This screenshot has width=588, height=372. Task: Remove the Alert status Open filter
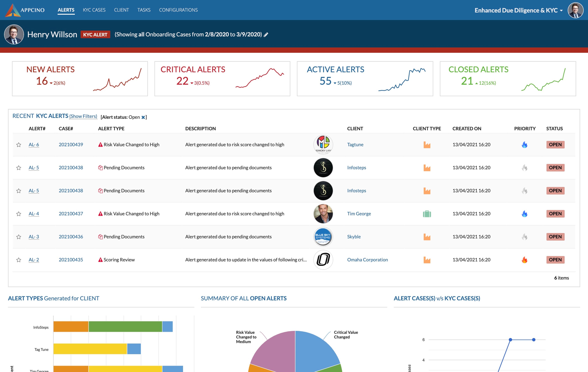coord(143,117)
